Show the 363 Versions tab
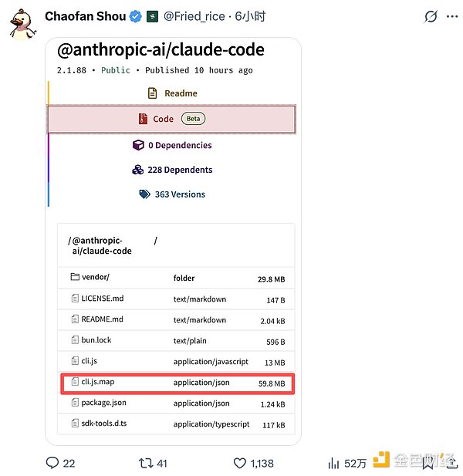Screen dimensions: 463x476 point(172,194)
